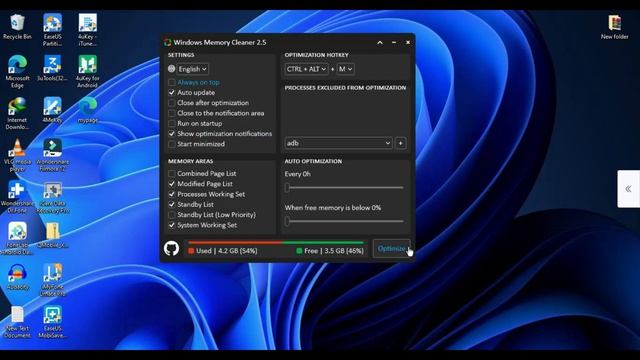Open the M hotkey key dropdown
The width and height of the screenshot is (640, 360).
coord(345,69)
